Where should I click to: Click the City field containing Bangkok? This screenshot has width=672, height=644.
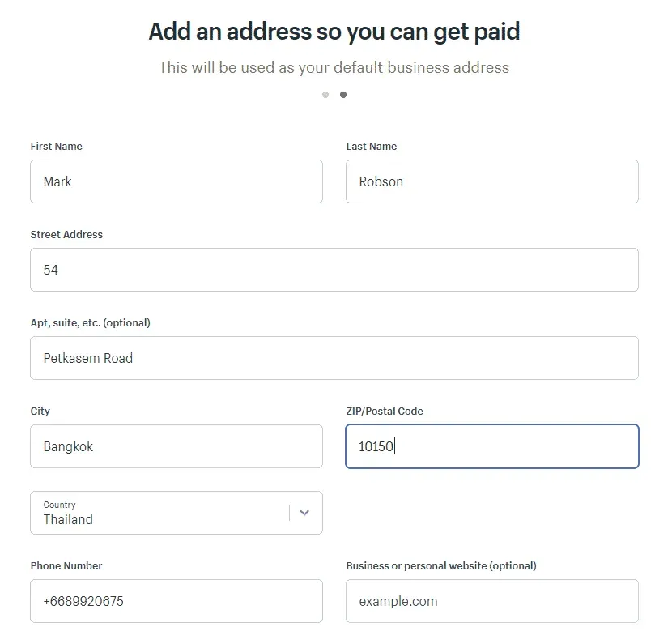point(176,446)
